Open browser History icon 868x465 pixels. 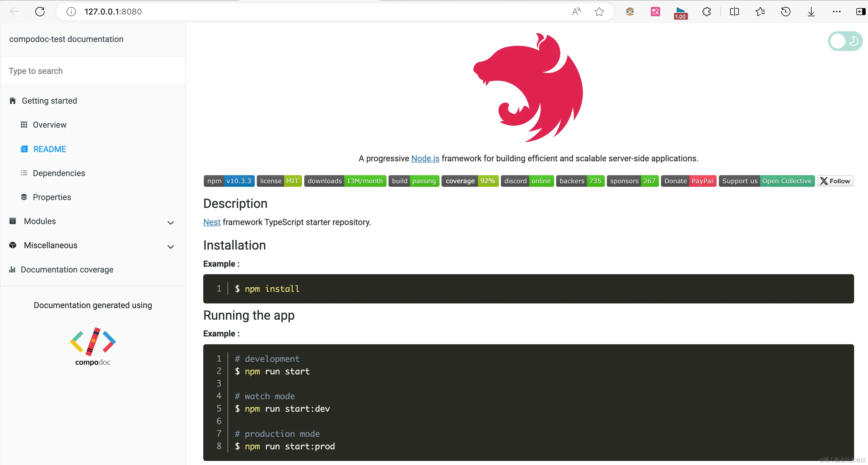point(785,12)
